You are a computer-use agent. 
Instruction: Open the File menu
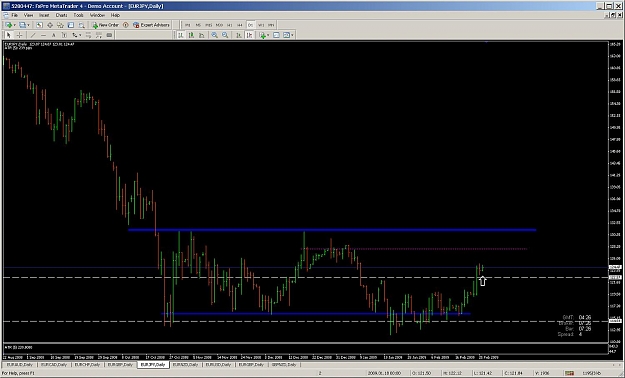tap(14, 15)
